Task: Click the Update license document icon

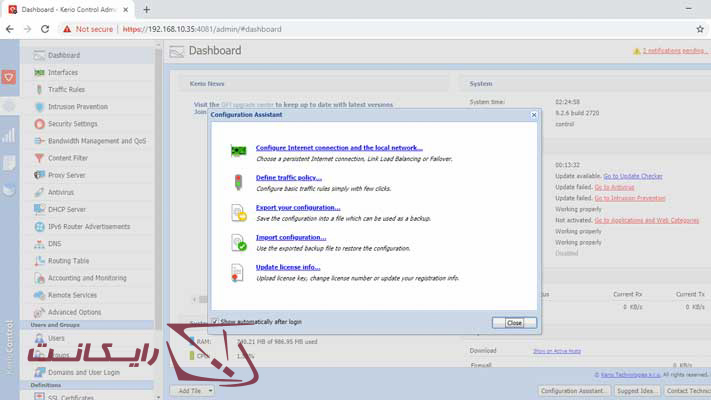Action: (x=238, y=272)
